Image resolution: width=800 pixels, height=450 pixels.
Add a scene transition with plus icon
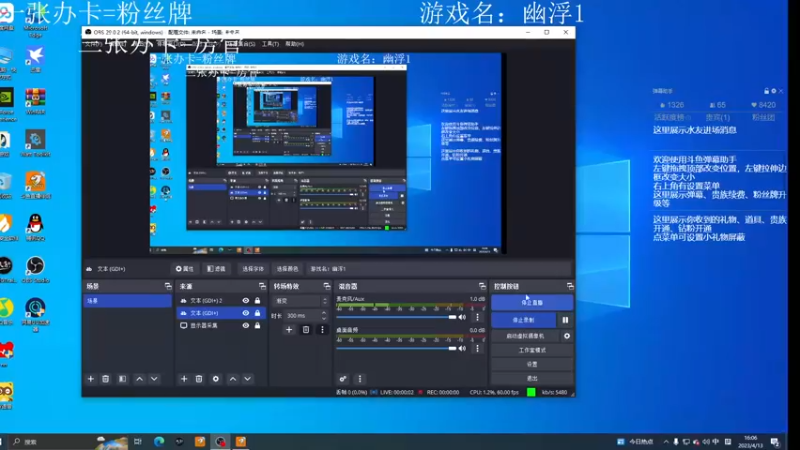(289, 330)
